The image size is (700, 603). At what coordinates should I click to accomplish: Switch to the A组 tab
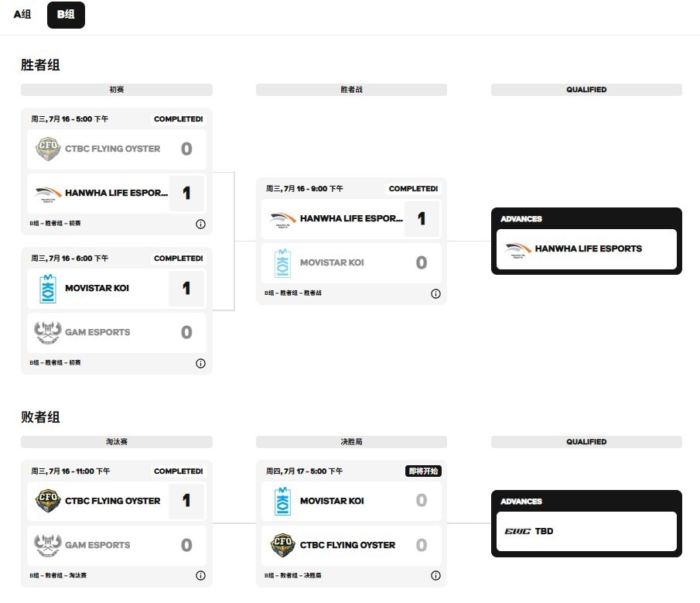pos(22,15)
